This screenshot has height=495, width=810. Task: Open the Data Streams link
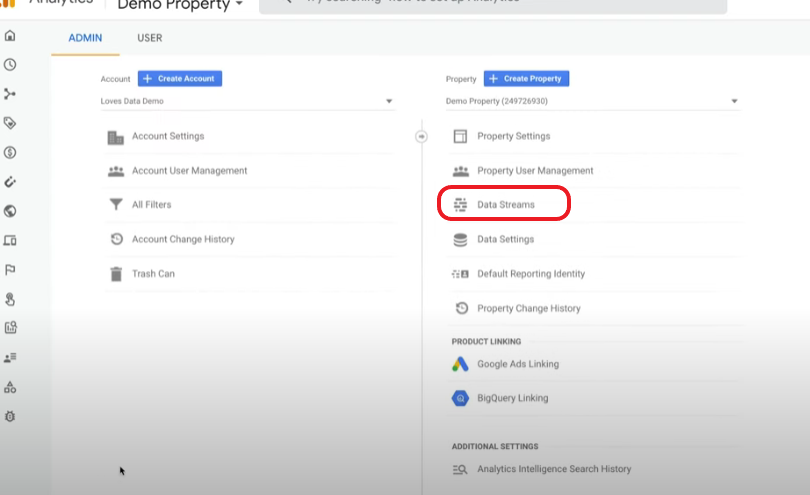(x=504, y=205)
